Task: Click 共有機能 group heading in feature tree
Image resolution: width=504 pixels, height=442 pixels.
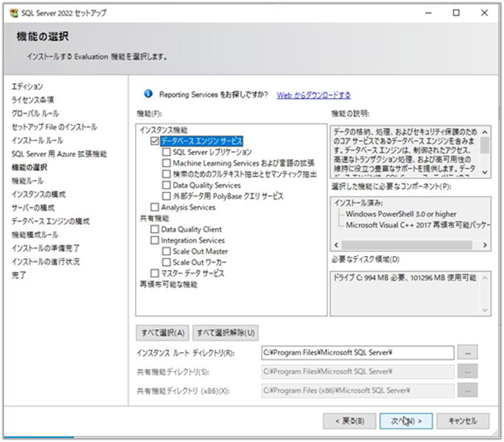Action: pyautogui.click(x=154, y=218)
